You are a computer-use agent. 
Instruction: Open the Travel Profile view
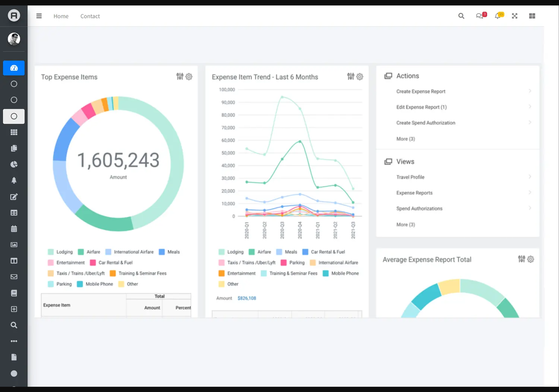tap(410, 177)
